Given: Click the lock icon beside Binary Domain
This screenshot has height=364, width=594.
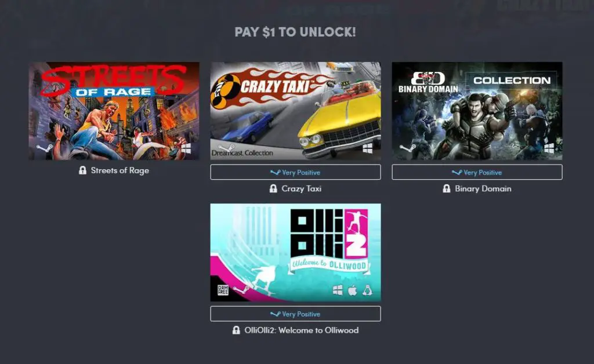Looking at the screenshot, I should [446, 188].
